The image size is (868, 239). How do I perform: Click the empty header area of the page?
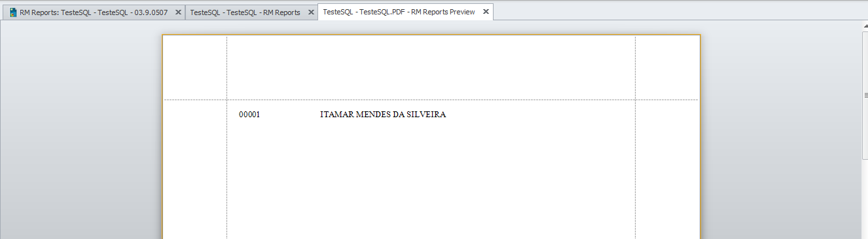pyautogui.click(x=431, y=67)
